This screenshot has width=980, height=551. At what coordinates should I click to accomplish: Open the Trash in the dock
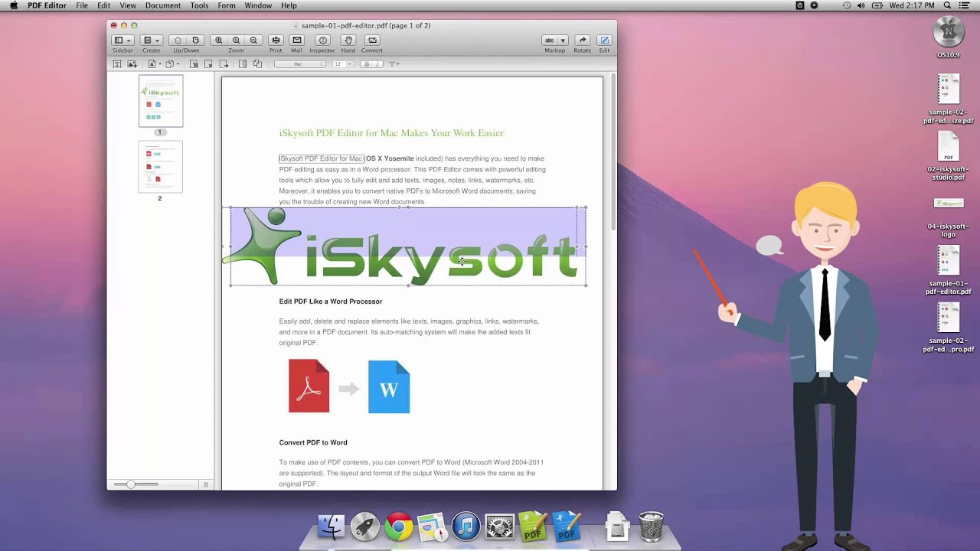651,527
